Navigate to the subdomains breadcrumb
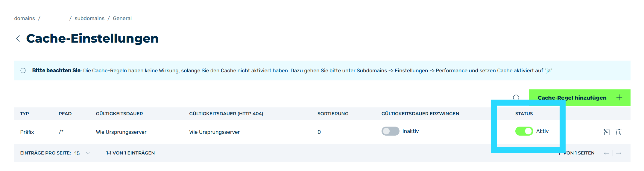 click(89, 18)
